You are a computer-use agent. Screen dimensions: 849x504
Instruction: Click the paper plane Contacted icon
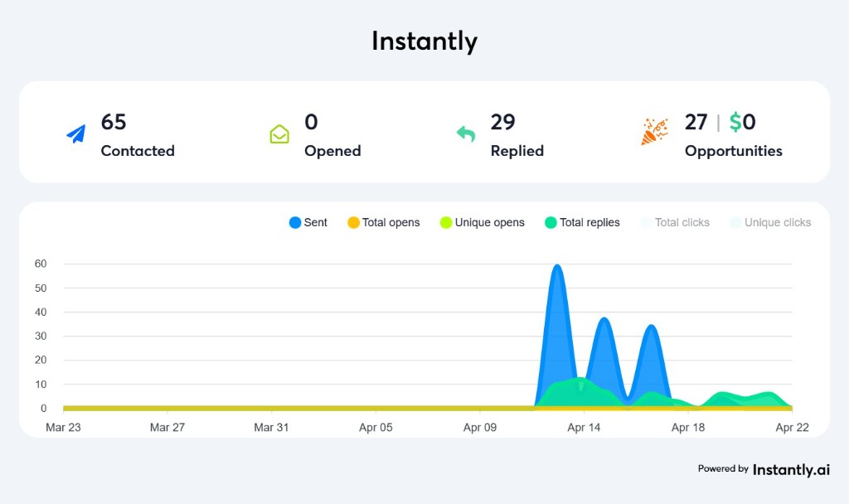click(x=75, y=134)
